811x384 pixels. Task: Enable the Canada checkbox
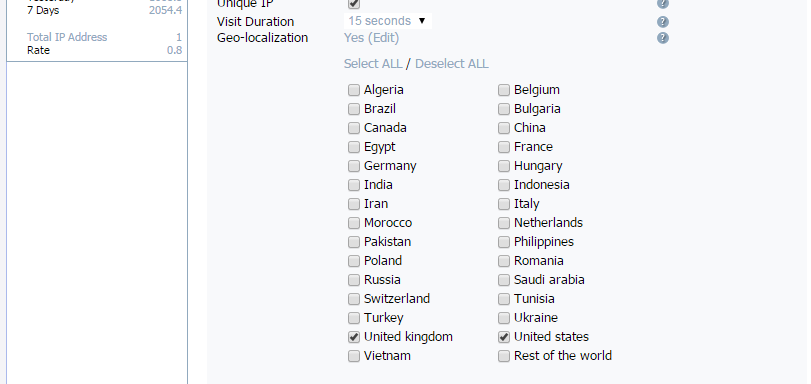(x=354, y=128)
